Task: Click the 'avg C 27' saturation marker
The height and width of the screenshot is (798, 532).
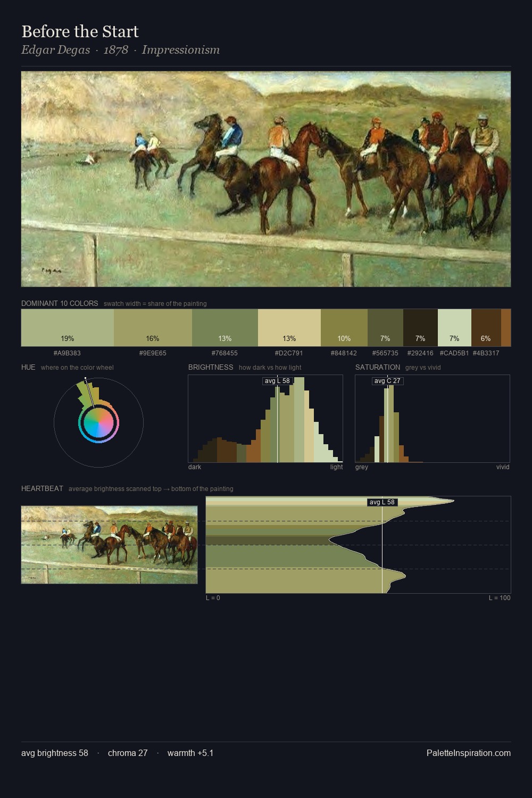Action: [x=387, y=381]
